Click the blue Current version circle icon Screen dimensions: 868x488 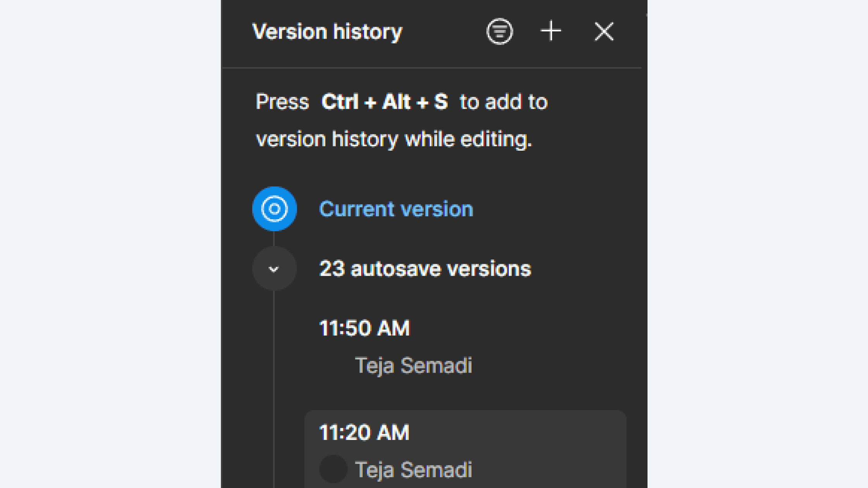tap(274, 209)
